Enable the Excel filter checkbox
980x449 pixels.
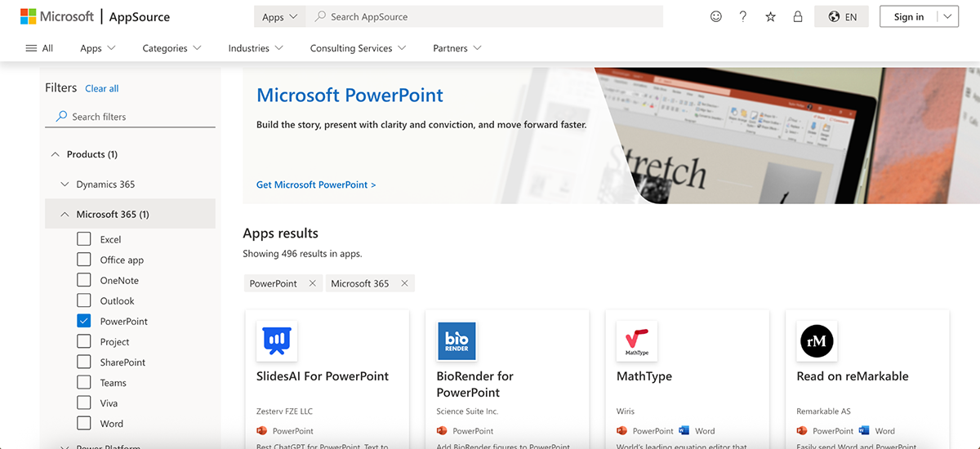(x=83, y=239)
